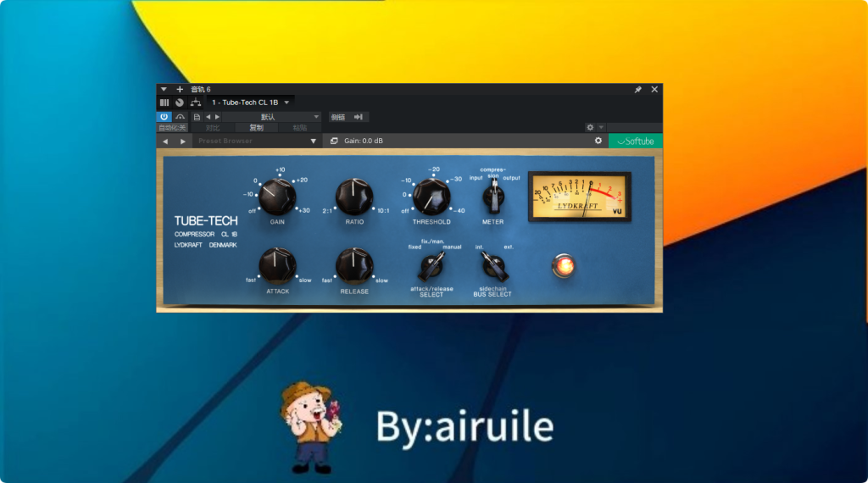Click the automation meter icon next to power
The image size is (868, 483).
181,117
